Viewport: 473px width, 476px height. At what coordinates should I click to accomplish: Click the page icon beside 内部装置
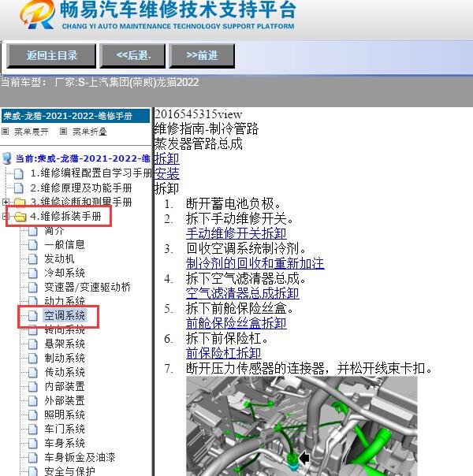pos(33,386)
